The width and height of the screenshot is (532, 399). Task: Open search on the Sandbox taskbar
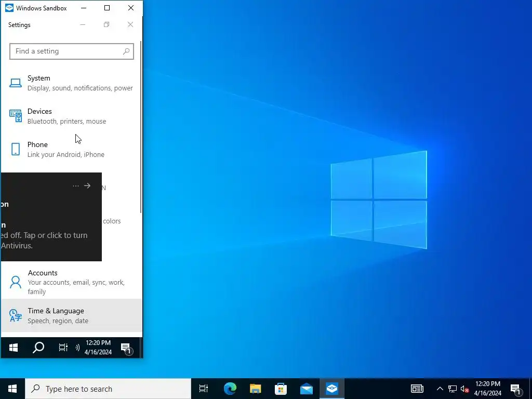coord(38,348)
